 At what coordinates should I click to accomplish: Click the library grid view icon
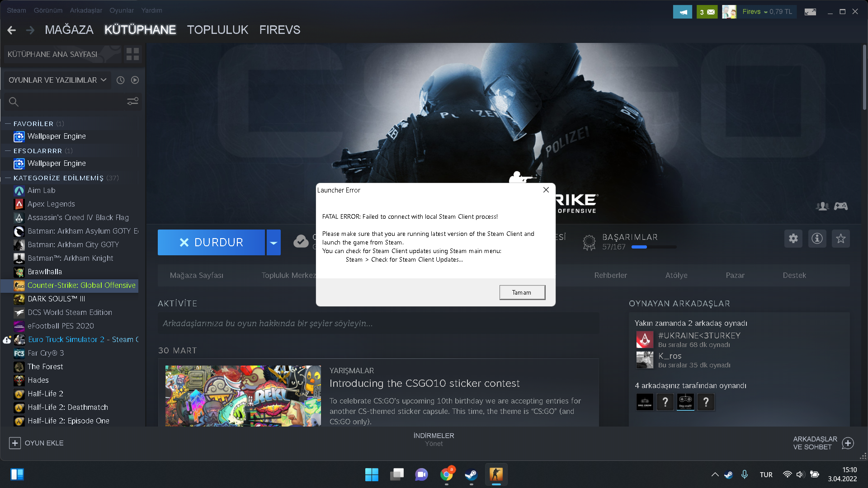132,54
